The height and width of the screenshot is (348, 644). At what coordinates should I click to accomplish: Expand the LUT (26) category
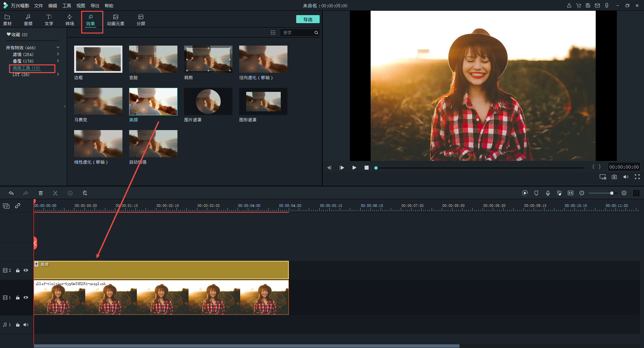(x=58, y=74)
